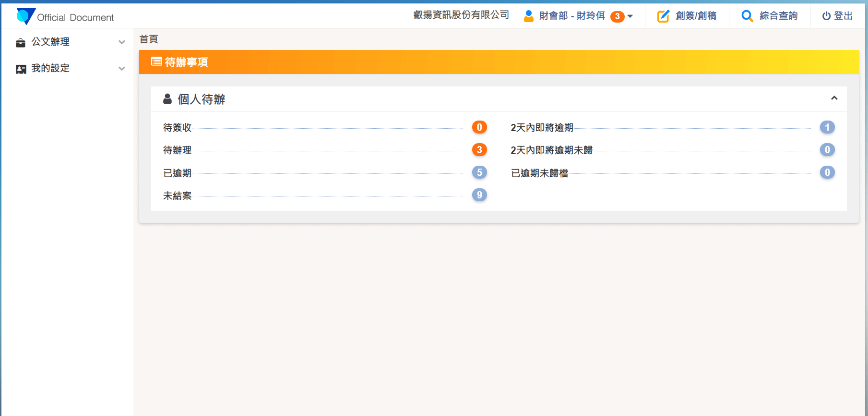This screenshot has width=868, height=416.
Task: Open the 公文辦理 menu item
Action: pos(50,42)
